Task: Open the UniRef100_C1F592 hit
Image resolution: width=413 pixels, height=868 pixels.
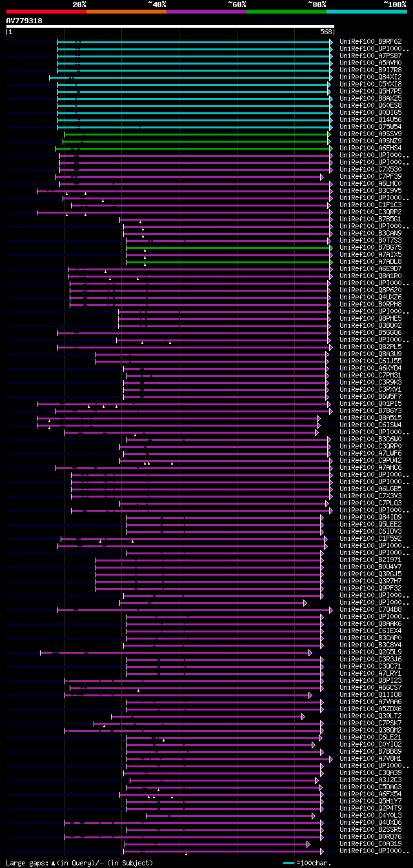Action: [x=370, y=539]
